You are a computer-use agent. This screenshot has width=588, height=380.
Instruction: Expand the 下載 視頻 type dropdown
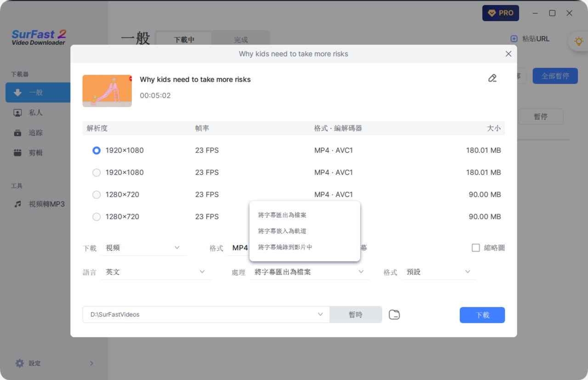click(143, 248)
